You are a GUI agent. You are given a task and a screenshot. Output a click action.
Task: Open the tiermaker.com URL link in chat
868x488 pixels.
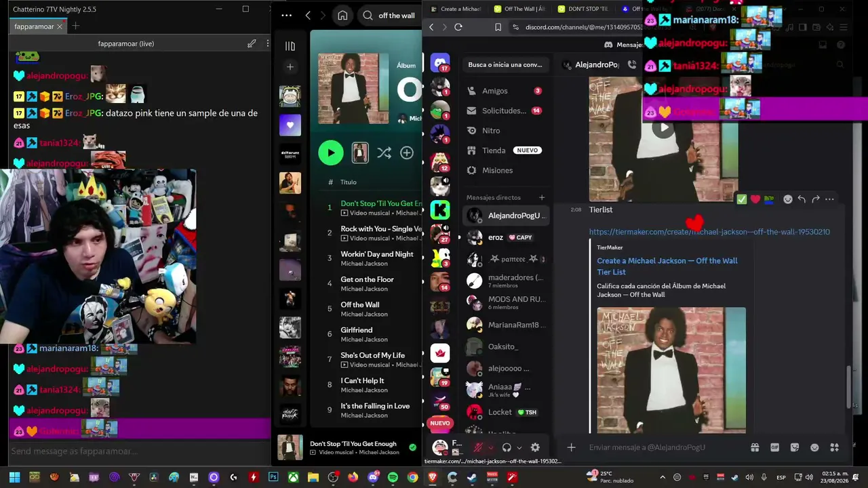[709, 232]
